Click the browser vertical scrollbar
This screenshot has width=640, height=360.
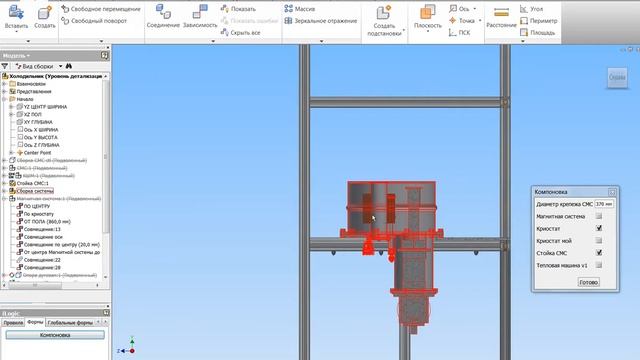[x=106, y=156]
